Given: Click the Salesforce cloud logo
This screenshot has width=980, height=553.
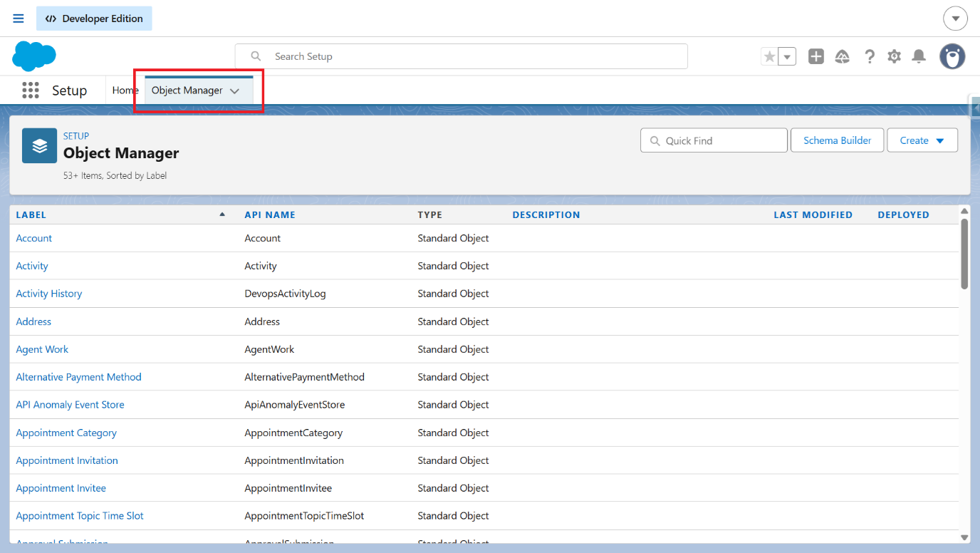Looking at the screenshot, I should coord(34,56).
